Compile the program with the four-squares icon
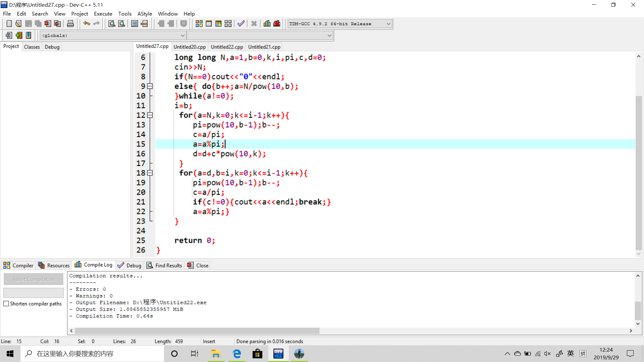The image size is (644, 362). coord(199,24)
